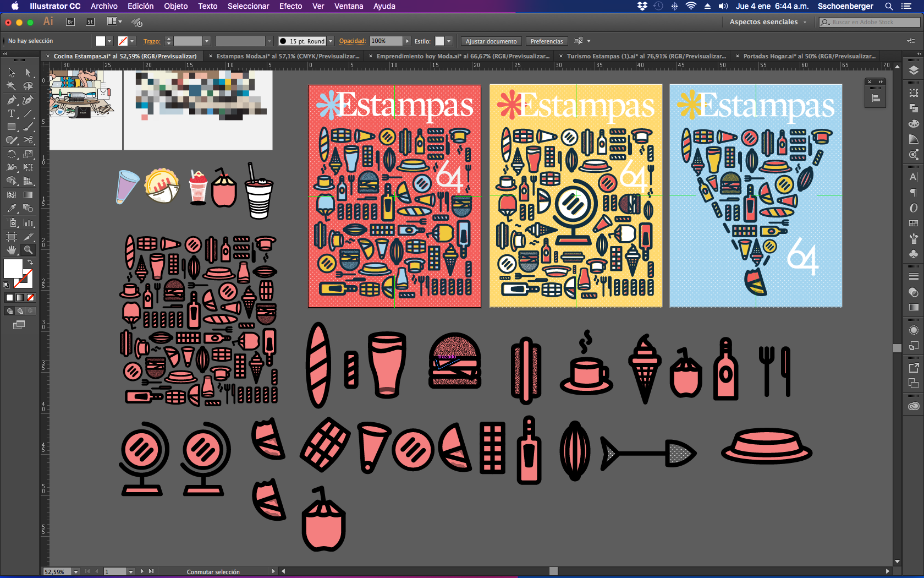
Task: Open the Layers panel icon
Action: pos(914,70)
